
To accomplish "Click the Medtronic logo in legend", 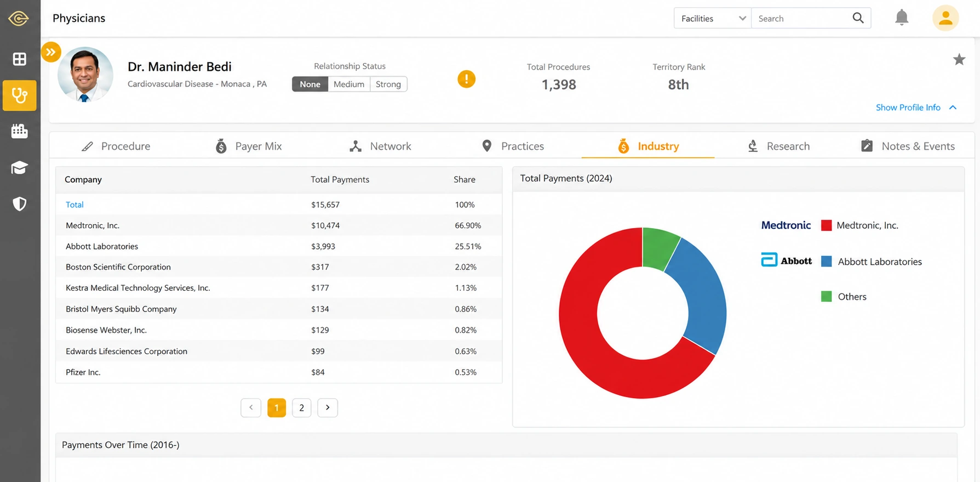I will pos(786,225).
